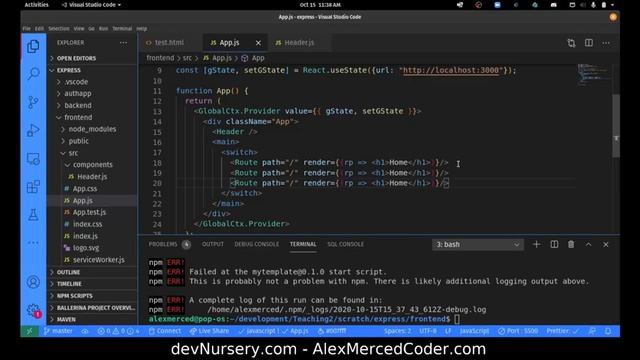
Task: Open the Remote Explorer icon
Action: (33, 159)
